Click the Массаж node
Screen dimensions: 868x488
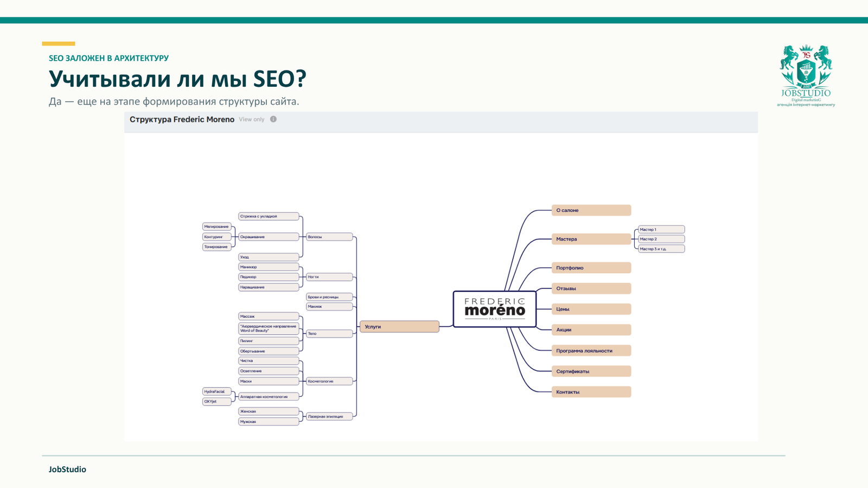pyautogui.click(x=269, y=316)
